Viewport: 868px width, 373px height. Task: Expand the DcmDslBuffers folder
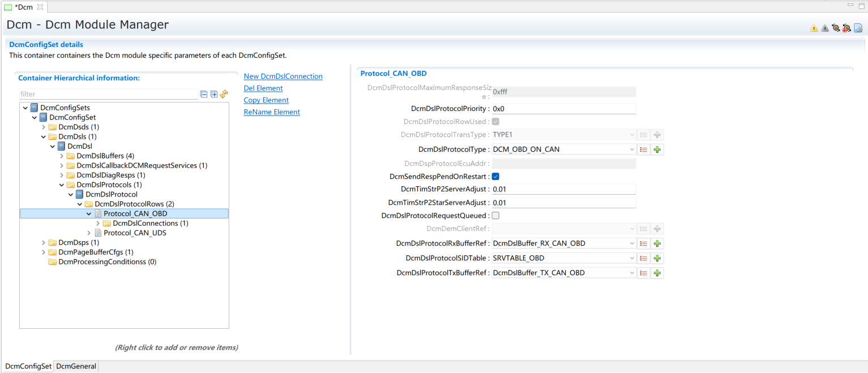[62, 156]
